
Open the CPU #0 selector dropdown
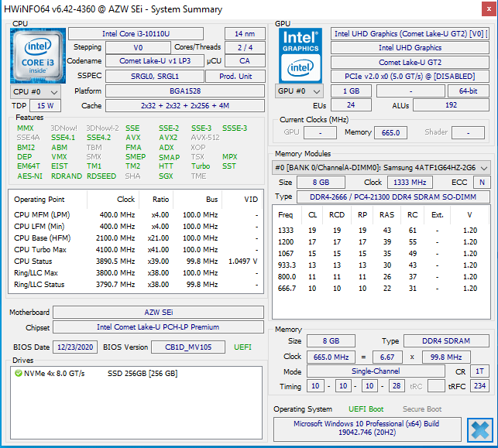[36, 92]
